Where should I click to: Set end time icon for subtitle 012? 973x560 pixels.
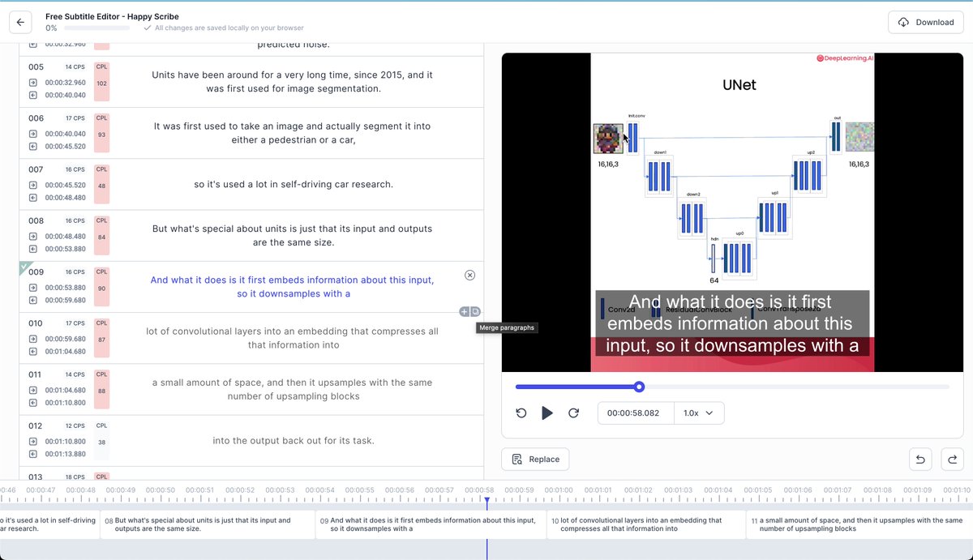[x=33, y=454]
